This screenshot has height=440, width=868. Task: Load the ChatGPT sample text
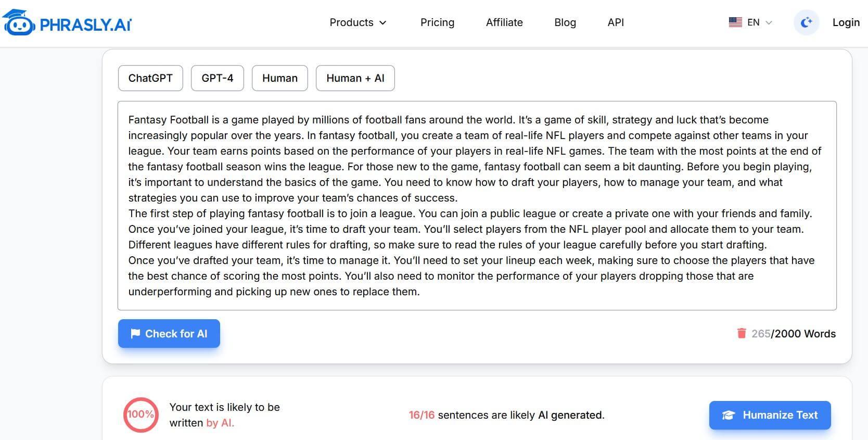150,78
